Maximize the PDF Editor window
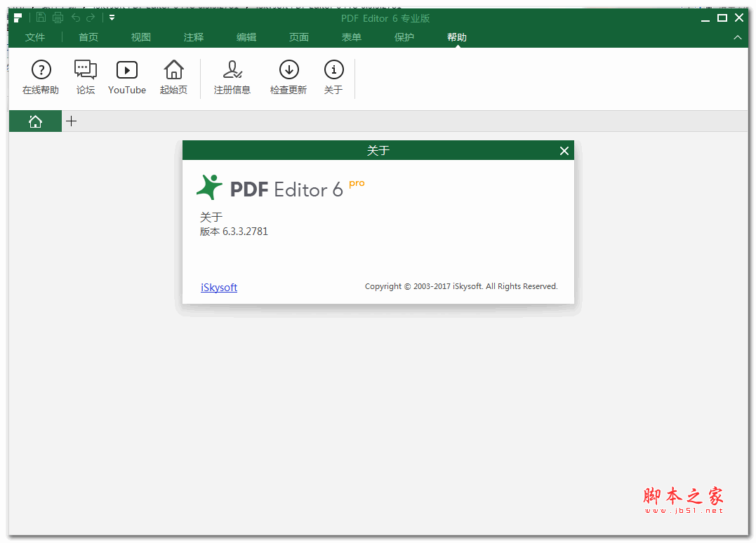 click(722, 18)
